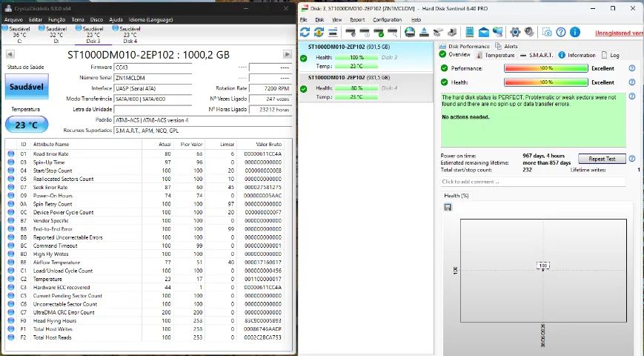Viewport: 644px width, 356px height.
Task: Click the Firmware field showing CC43
Action: [x=153, y=67]
